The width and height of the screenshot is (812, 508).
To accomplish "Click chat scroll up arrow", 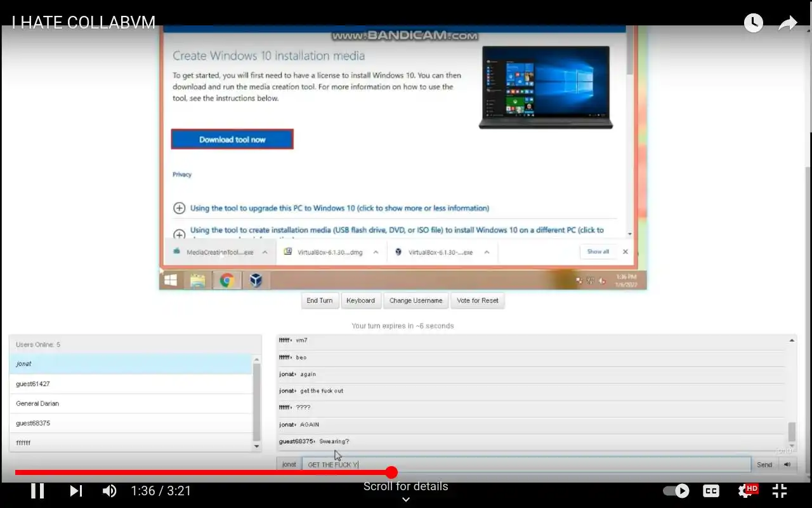I will [x=792, y=341].
